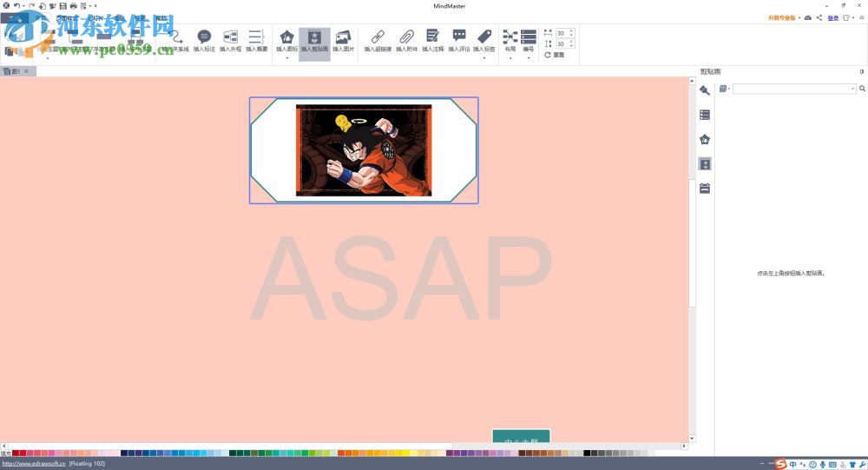Click the share icon in top right
The image size is (868, 470).
[x=819, y=17]
